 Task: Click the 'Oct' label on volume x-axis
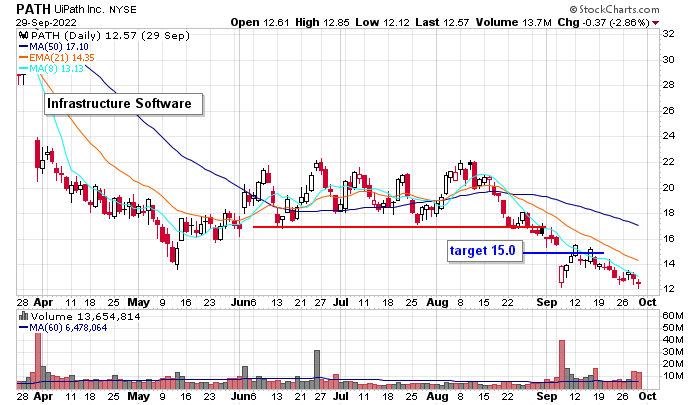tap(647, 396)
